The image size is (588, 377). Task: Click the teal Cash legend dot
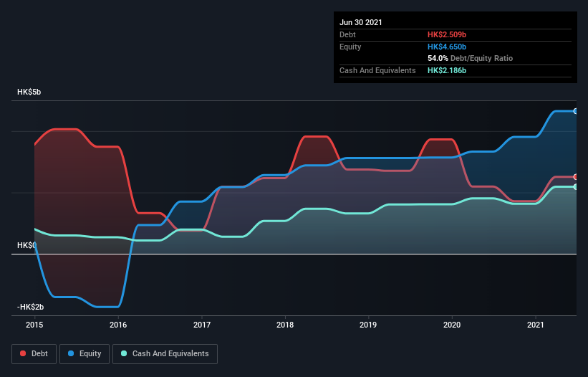[124, 353]
